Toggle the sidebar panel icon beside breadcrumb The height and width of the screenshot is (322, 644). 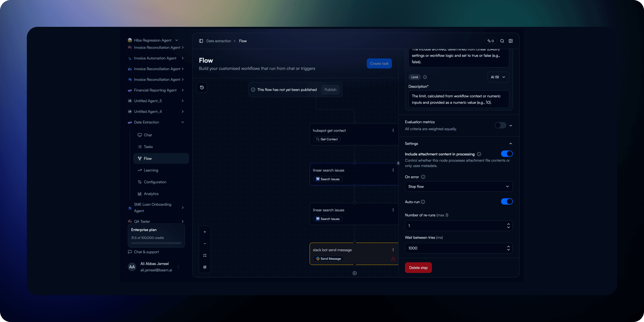pyautogui.click(x=201, y=41)
